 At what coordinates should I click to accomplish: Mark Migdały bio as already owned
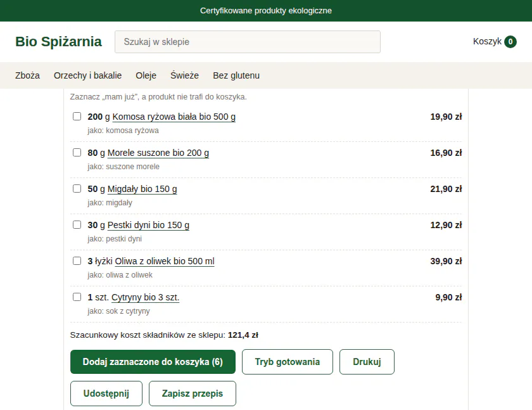click(77, 188)
